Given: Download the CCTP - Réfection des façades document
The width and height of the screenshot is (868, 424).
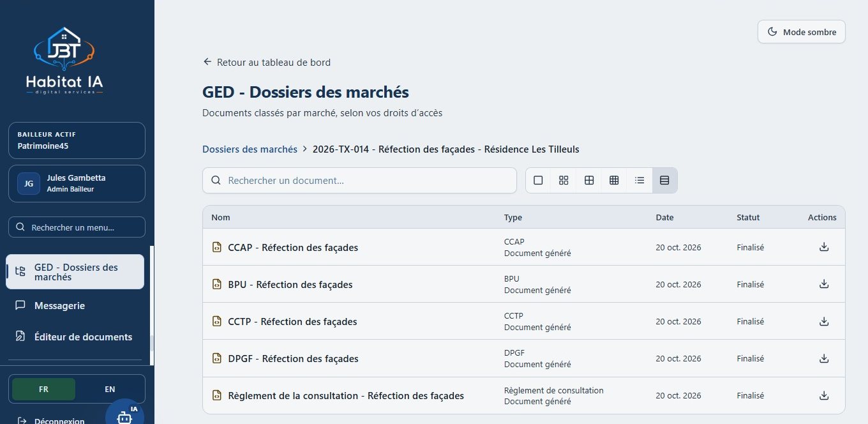Looking at the screenshot, I should (x=824, y=321).
